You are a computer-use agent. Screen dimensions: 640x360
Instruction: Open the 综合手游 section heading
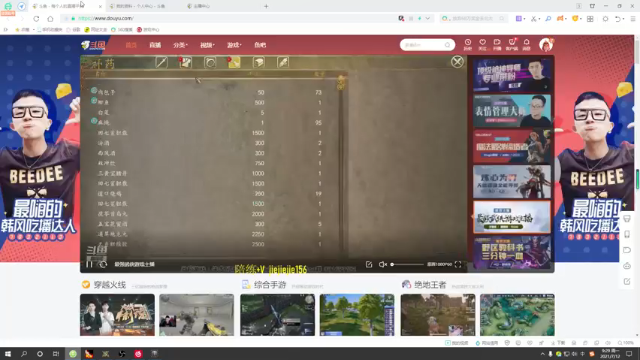click(270, 285)
